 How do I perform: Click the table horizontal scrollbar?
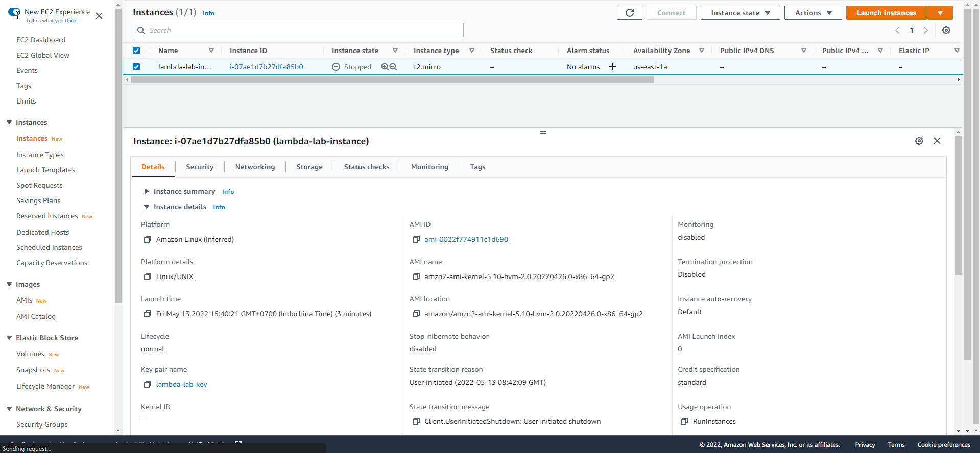point(392,80)
